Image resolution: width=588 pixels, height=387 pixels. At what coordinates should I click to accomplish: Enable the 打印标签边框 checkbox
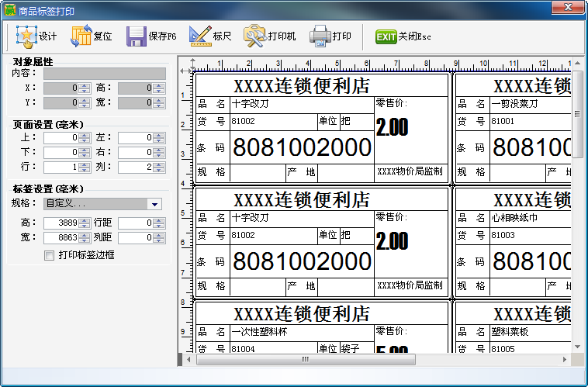click(x=50, y=255)
